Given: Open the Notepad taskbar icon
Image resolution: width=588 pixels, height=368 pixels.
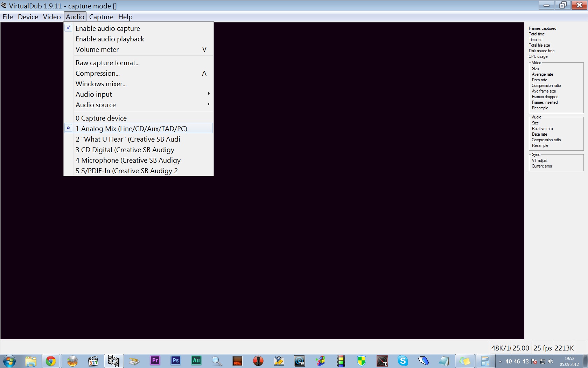Looking at the screenshot, I should [444, 361].
